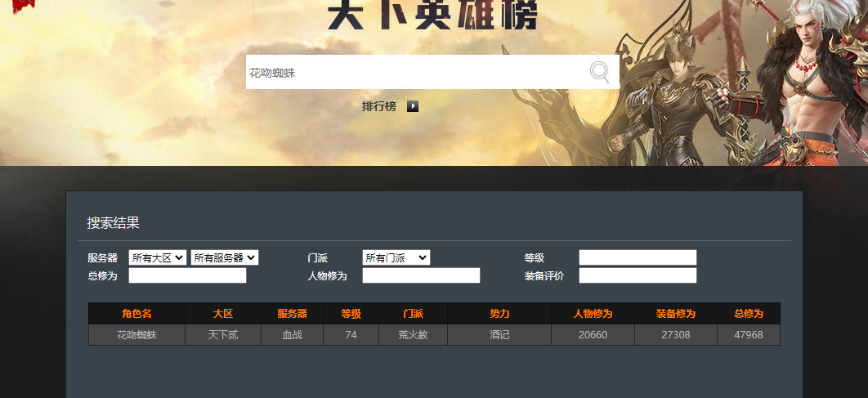Viewport: 868px width, 398px height.
Task: Click the 等级 column header in table
Action: (351, 313)
